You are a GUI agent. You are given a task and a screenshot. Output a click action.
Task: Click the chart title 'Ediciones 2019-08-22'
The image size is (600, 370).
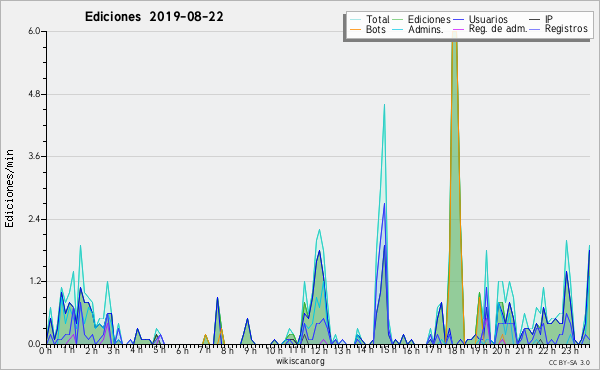[x=154, y=17]
